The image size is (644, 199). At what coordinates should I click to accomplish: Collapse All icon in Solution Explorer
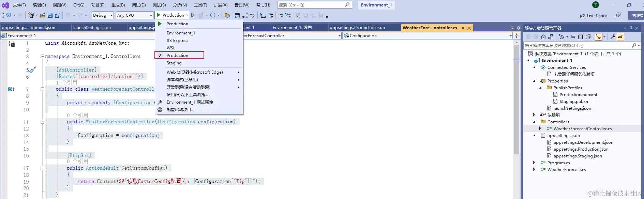click(x=581, y=37)
